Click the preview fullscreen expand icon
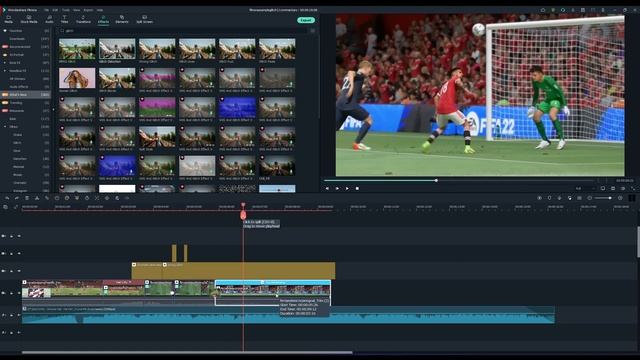Viewport: 640px width, 360px height. pyautogui.click(x=633, y=189)
